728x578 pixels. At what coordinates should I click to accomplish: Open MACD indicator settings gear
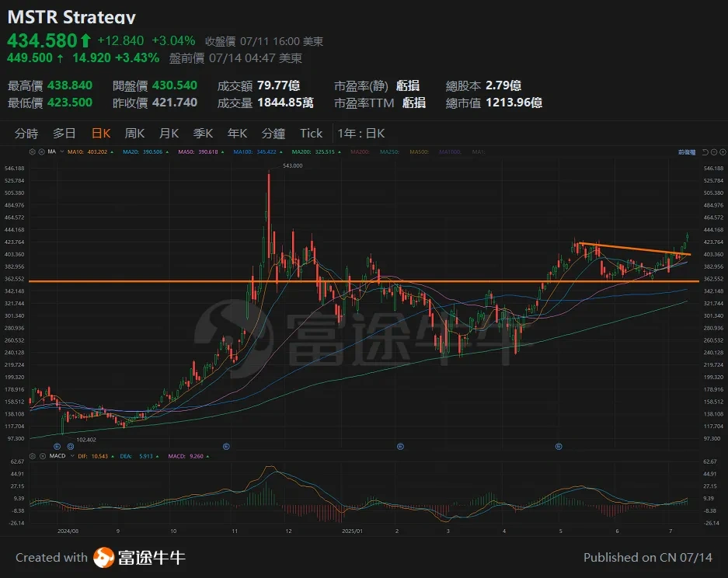point(32,456)
